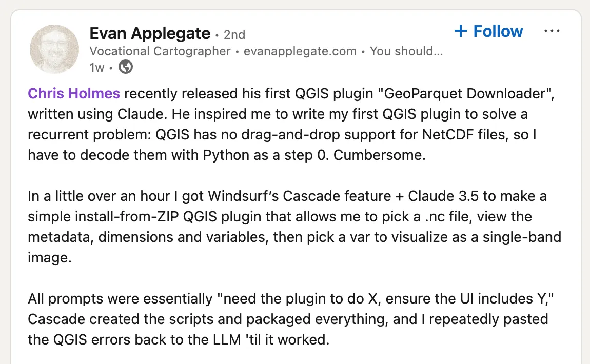Click the plus icon beside Follow
The width and height of the screenshot is (590, 364).
click(x=461, y=31)
